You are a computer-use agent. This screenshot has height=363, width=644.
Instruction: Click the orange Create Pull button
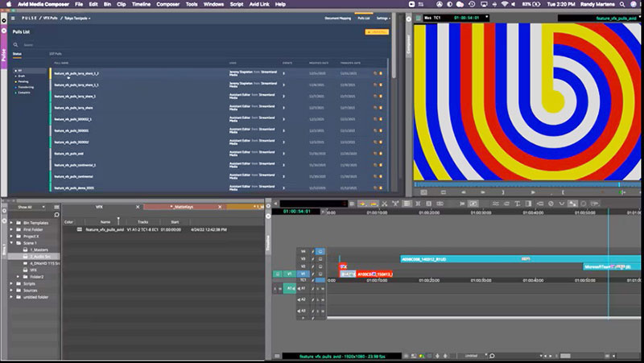click(376, 31)
